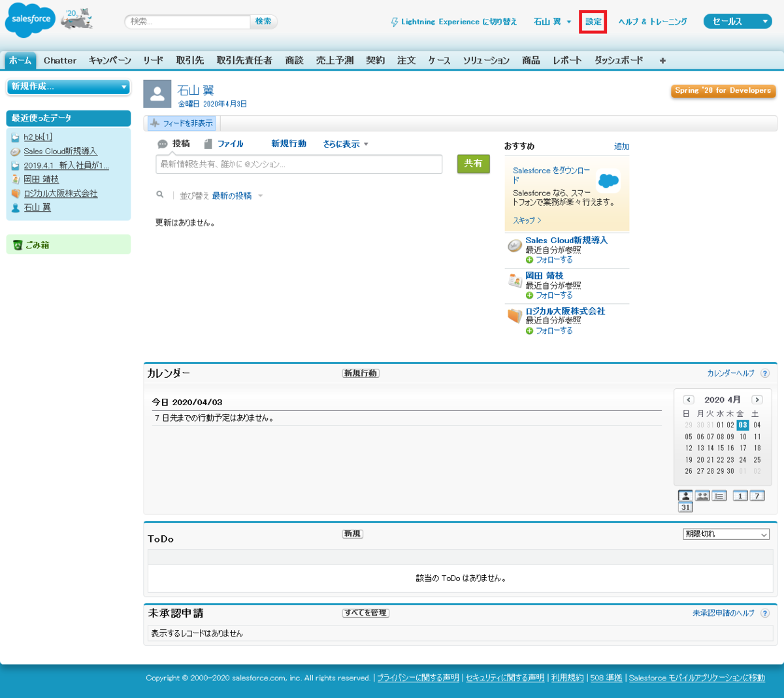
Task: Go to previous month in mini calendar
Action: (689, 400)
